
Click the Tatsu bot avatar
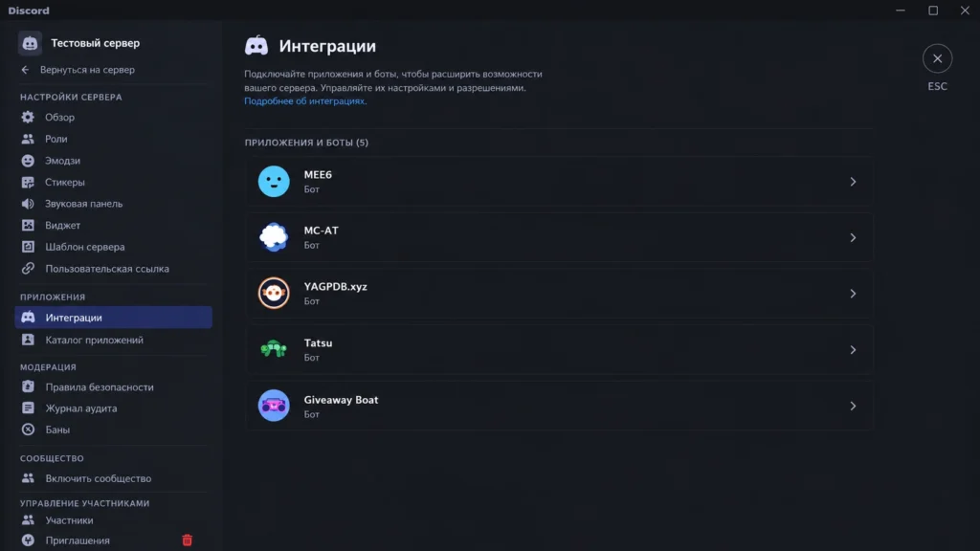[x=274, y=349]
